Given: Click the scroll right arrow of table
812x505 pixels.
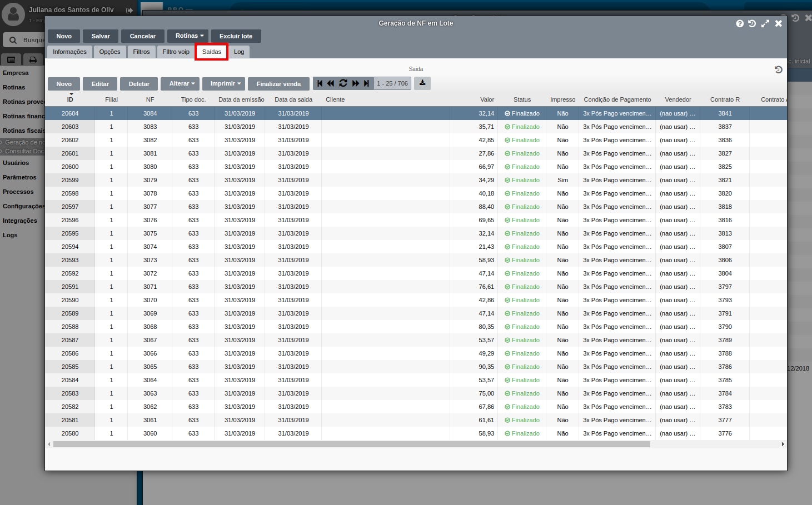Looking at the screenshot, I should [x=783, y=444].
